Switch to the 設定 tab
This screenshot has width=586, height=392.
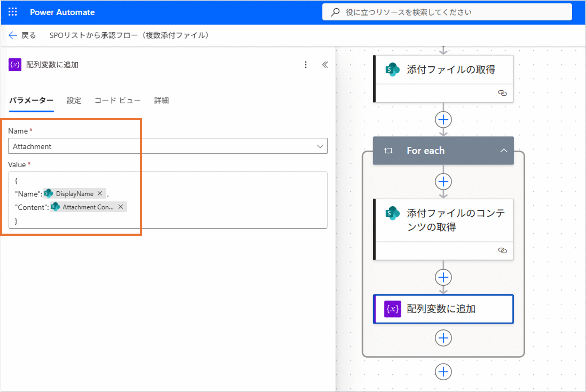coord(74,101)
